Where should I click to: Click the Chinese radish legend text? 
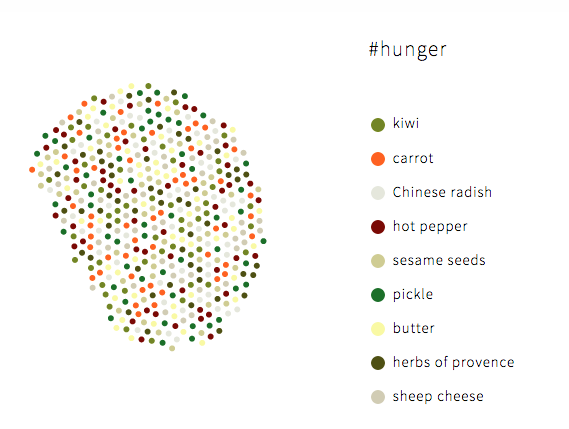coord(442,192)
